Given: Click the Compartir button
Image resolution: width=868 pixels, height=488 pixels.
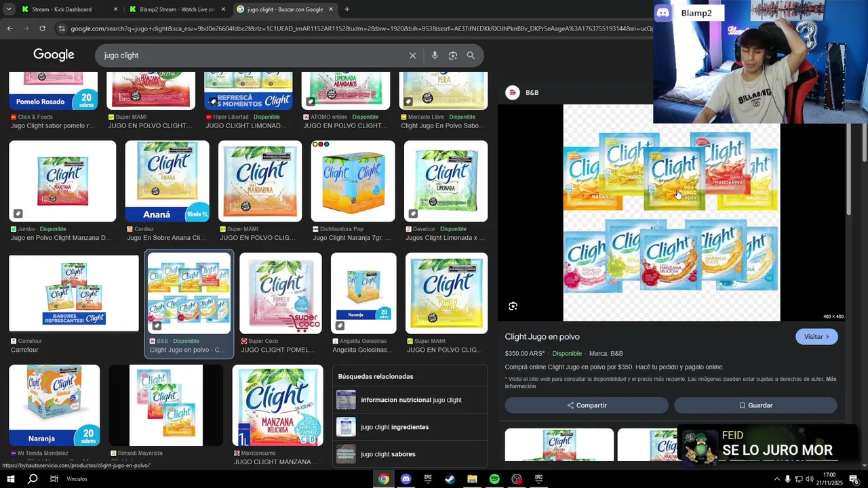Looking at the screenshot, I should (x=587, y=405).
